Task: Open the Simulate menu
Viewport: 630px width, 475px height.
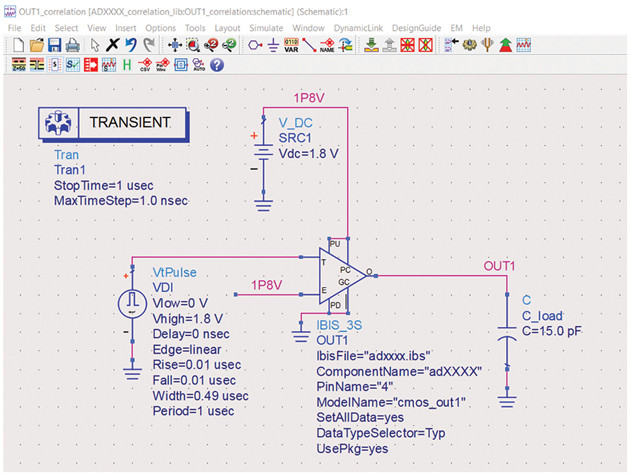Action: coord(266,28)
